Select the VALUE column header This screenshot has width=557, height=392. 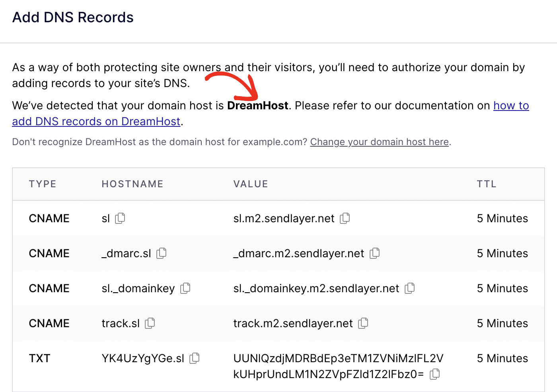[x=250, y=184]
